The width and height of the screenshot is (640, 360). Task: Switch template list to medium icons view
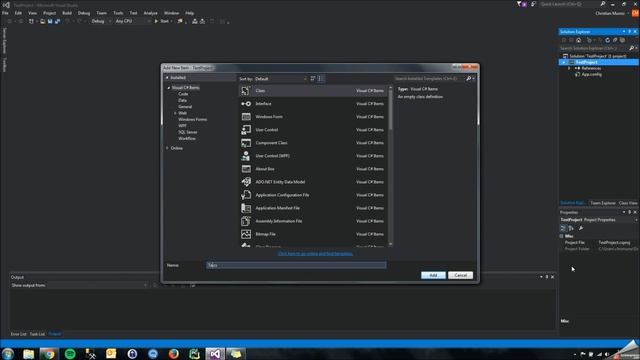pyautogui.click(x=321, y=78)
